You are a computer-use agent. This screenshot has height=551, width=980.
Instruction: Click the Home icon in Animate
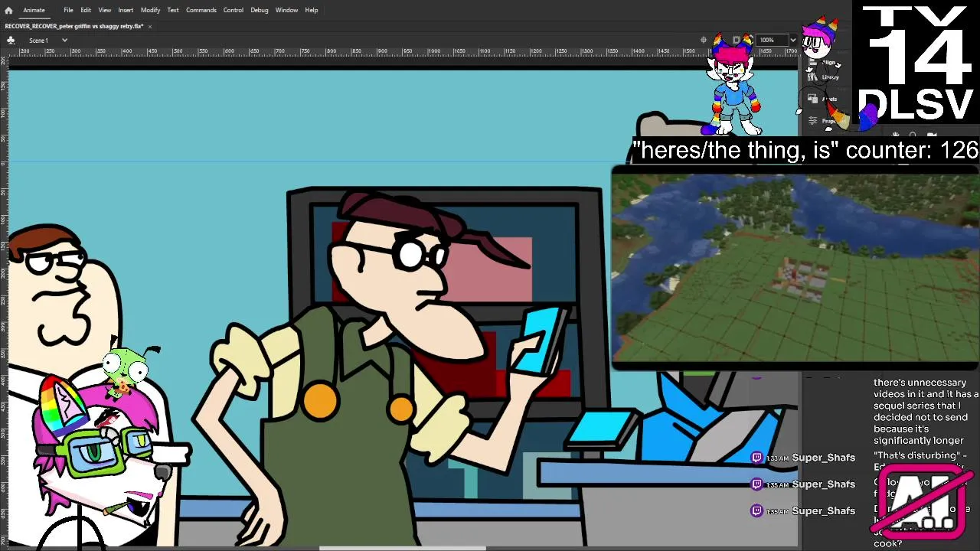[8, 10]
